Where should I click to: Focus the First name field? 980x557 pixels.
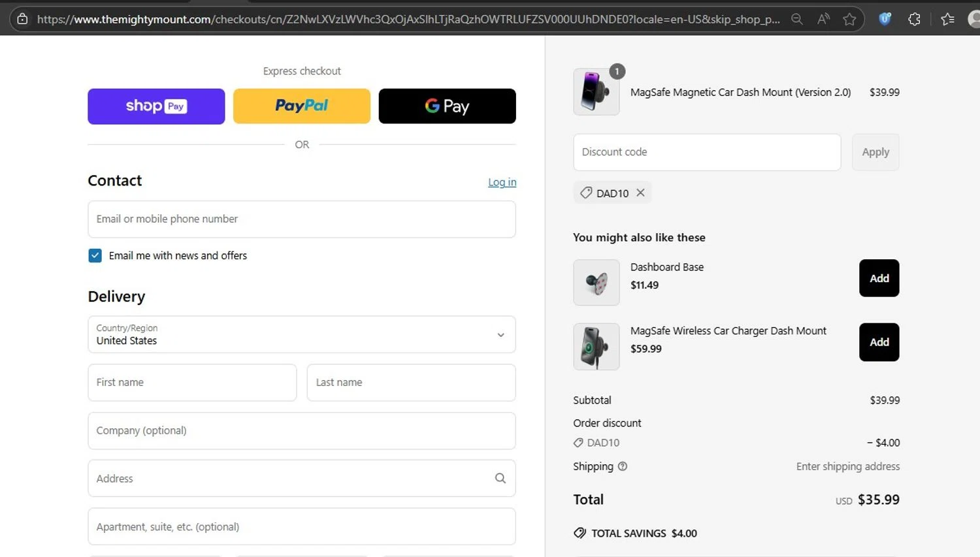click(192, 383)
